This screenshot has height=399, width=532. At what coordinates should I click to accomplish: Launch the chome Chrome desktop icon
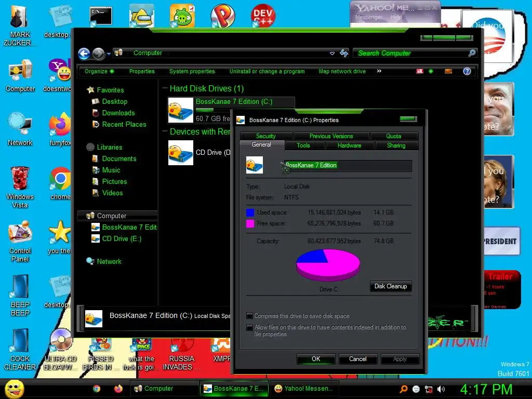[60, 183]
